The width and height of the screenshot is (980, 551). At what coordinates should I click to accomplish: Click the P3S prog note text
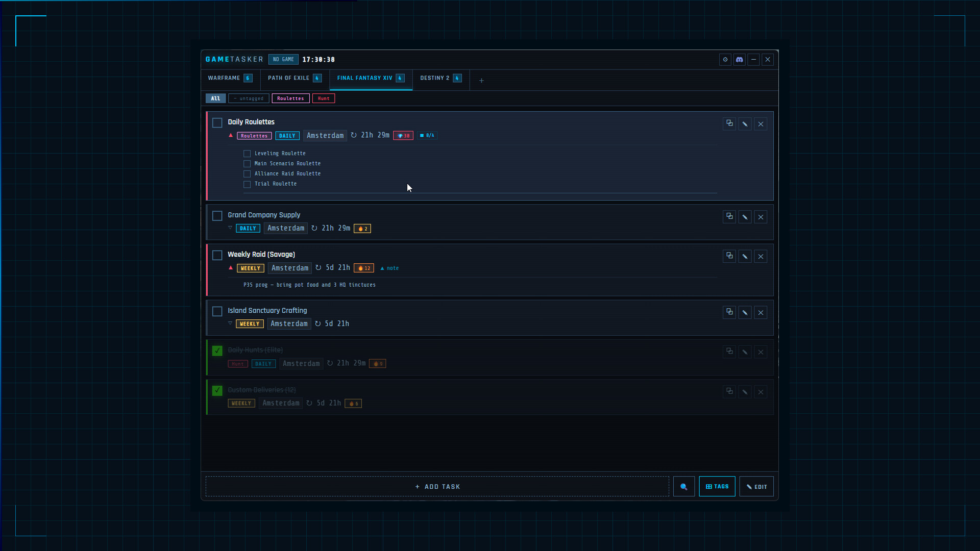(x=309, y=285)
